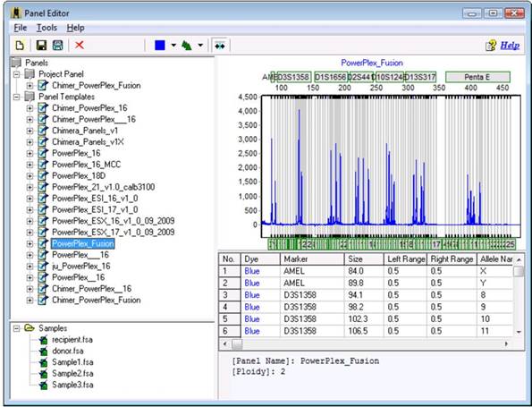This screenshot has width=532, height=407.
Task: Click the size cell 89.8
Action: point(364,283)
